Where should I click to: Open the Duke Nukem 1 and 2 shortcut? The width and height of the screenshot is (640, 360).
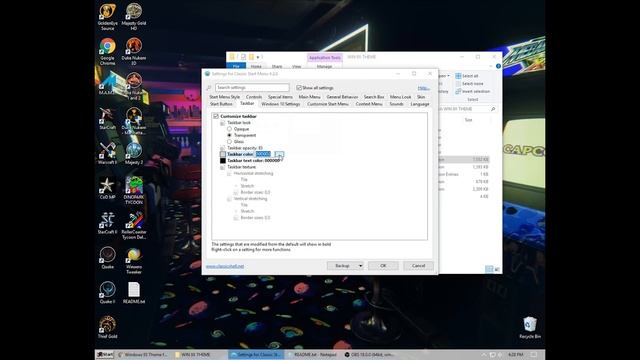pos(134,86)
